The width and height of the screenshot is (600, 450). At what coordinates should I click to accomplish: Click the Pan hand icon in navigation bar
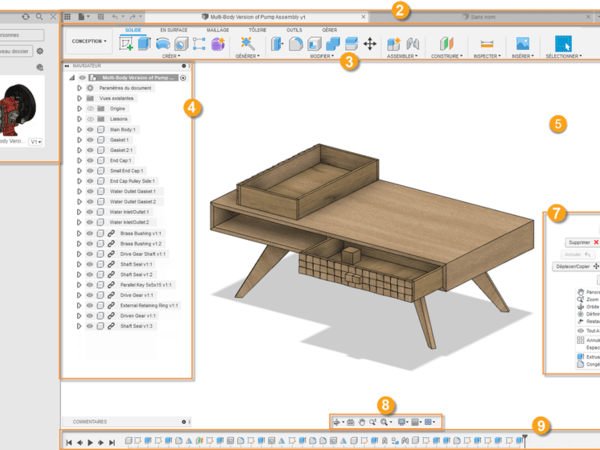(x=361, y=422)
